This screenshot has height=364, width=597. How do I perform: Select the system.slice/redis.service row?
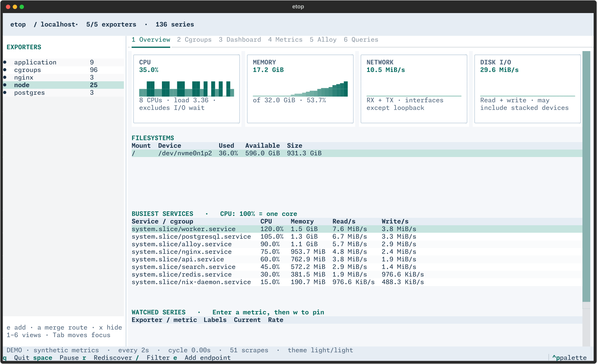click(x=357, y=274)
